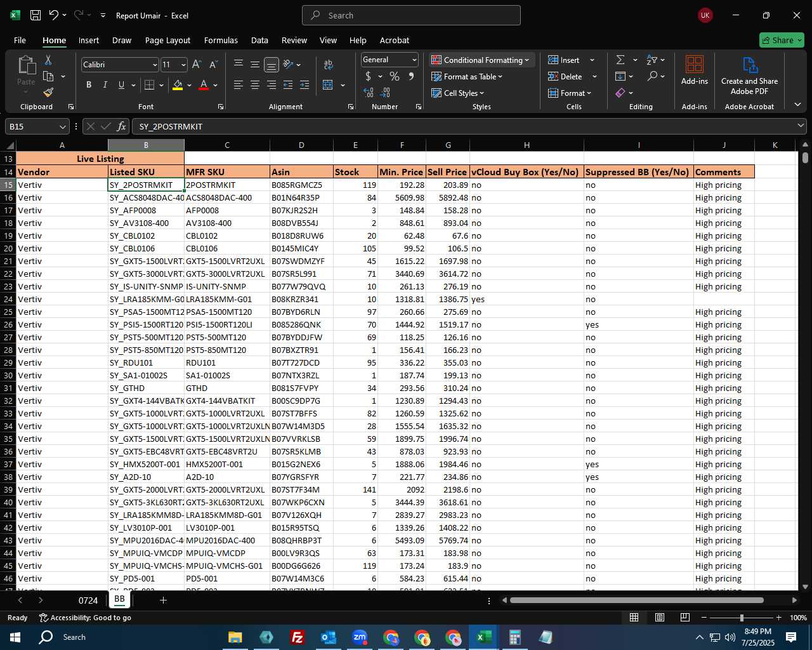This screenshot has height=650, width=812.
Task: Click the Insert cells button
Action: tap(564, 60)
